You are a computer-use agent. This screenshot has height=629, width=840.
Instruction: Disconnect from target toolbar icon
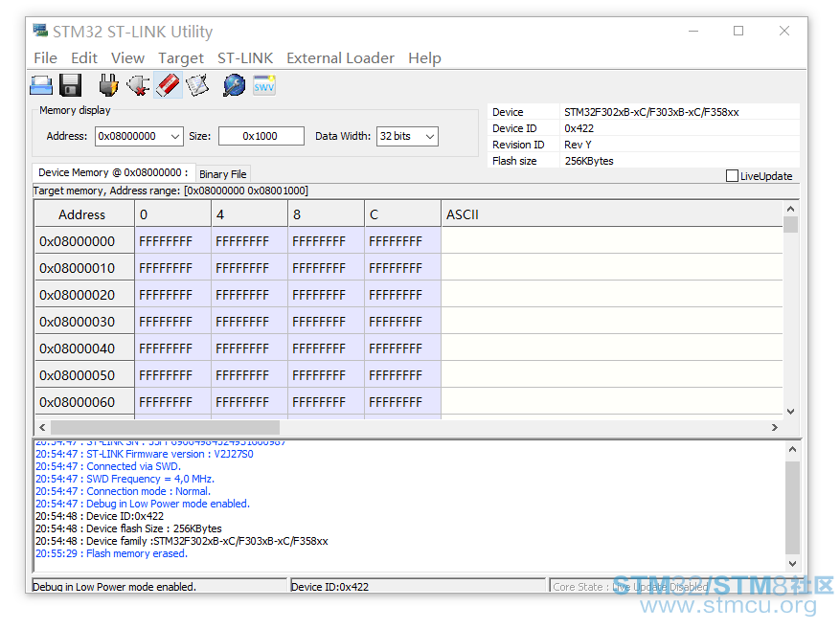pos(138,85)
